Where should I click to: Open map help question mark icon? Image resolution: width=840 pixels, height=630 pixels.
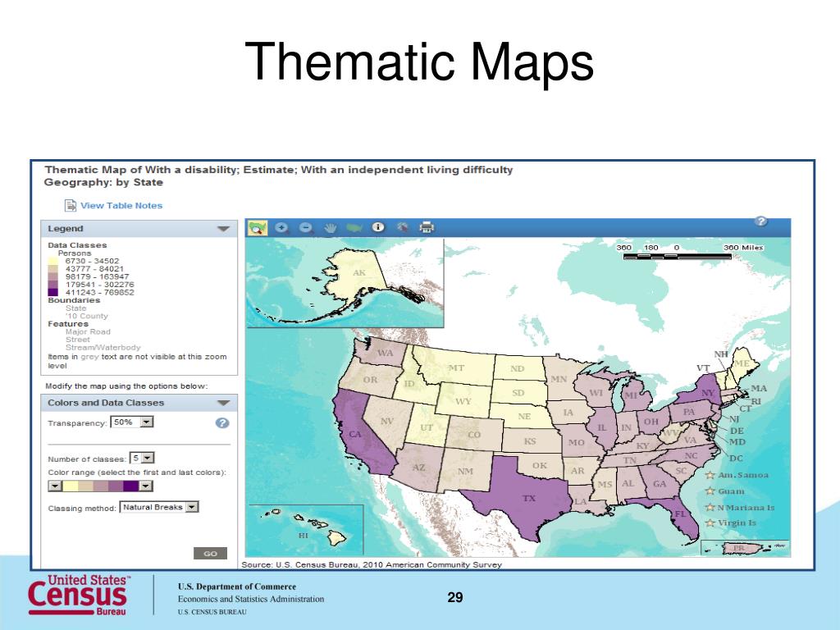point(760,221)
